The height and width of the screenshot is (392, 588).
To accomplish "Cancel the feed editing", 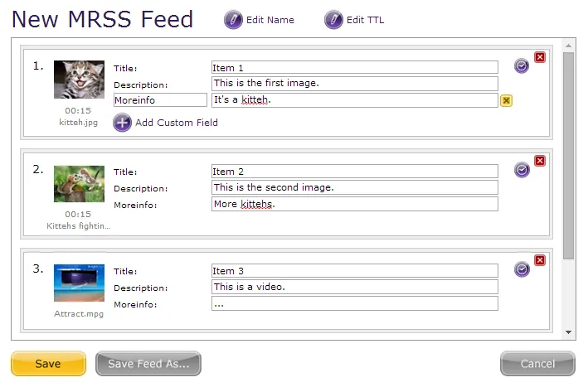I will (x=537, y=364).
